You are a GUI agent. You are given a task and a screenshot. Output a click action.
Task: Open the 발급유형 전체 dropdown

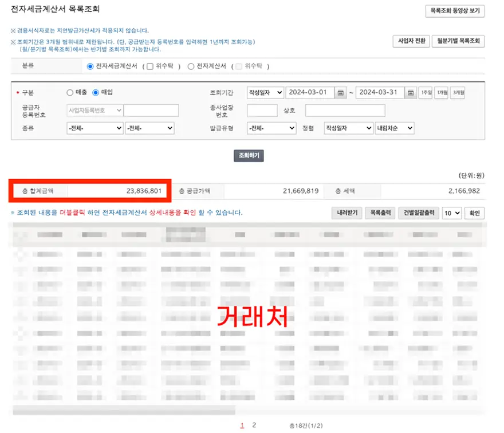click(271, 128)
